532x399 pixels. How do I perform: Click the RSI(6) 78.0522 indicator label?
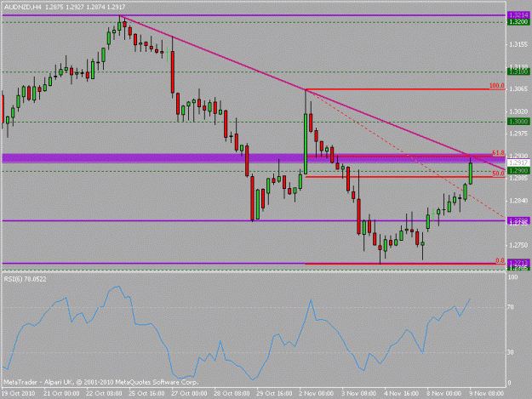tap(25, 279)
